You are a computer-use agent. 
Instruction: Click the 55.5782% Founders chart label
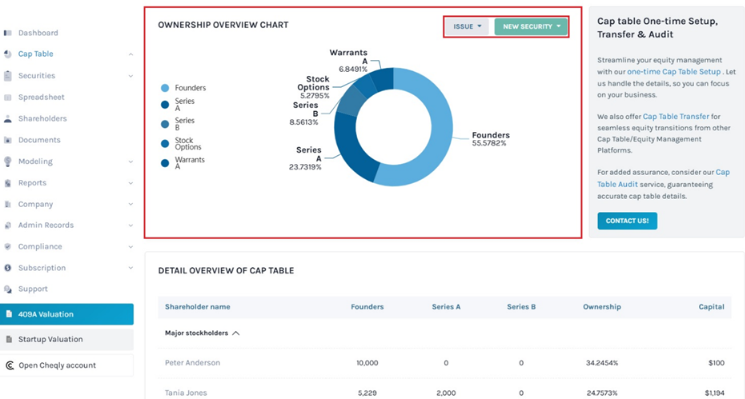[489, 143]
